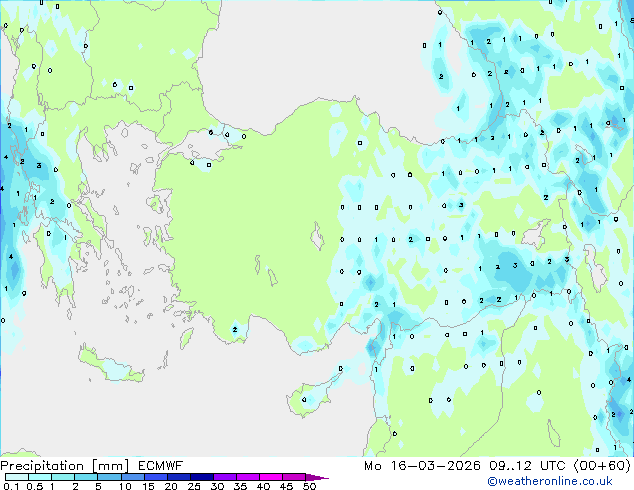Viewport: 634px width, 490px height.
Task: Click the '35' legend value
Action: click(x=240, y=486)
